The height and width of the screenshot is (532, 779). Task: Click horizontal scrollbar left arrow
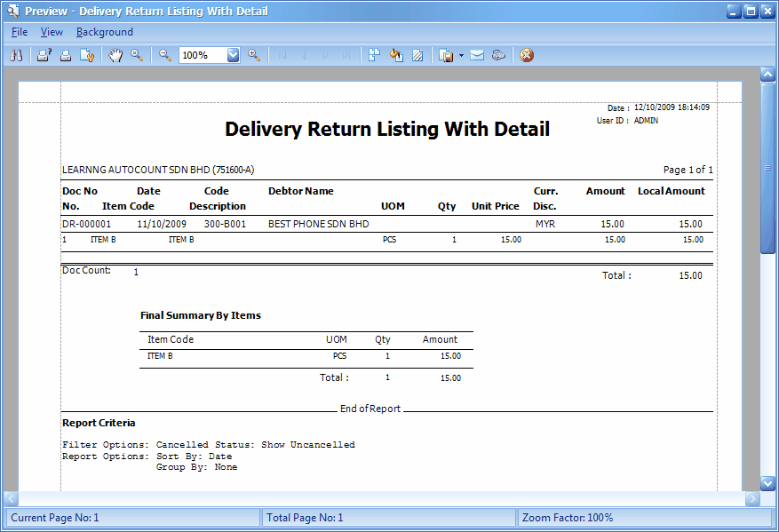pyautogui.click(x=11, y=498)
